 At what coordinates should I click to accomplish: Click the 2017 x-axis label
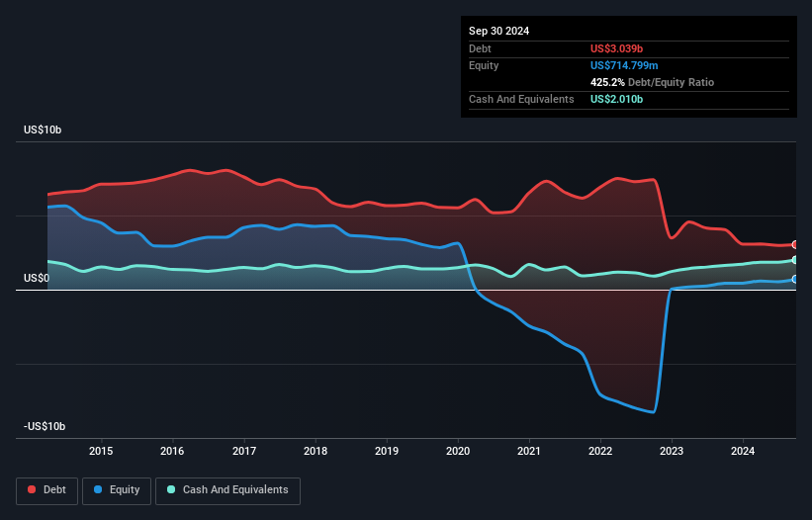click(244, 451)
